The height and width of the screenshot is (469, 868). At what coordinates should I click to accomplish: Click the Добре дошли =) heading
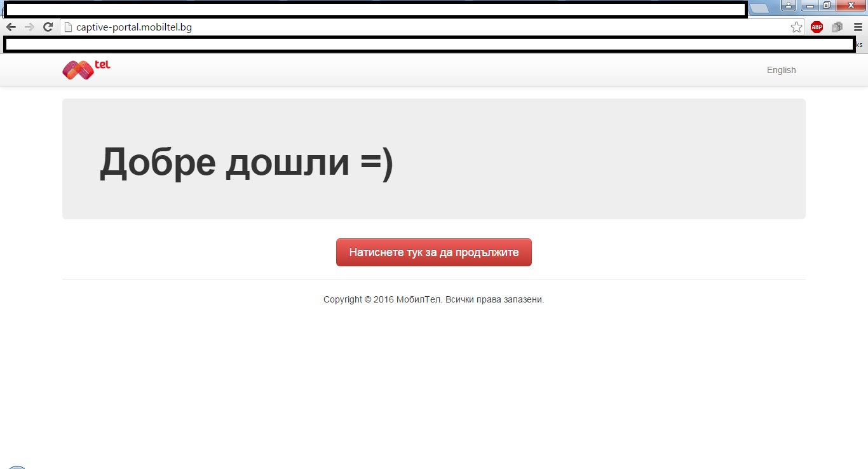[x=247, y=161]
